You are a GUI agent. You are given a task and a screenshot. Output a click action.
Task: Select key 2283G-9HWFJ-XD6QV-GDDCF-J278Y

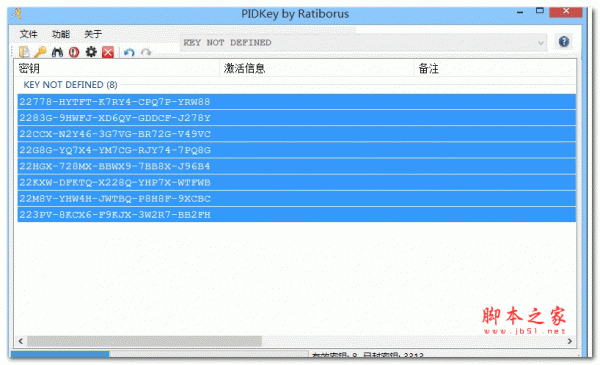tap(297, 118)
